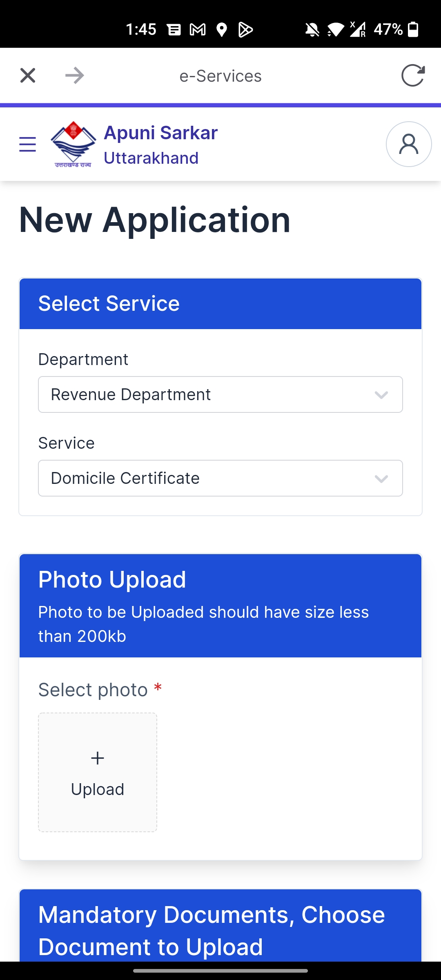Open the Department dropdown
Screen dimensions: 441x980
pyautogui.click(x=220, y=394)
